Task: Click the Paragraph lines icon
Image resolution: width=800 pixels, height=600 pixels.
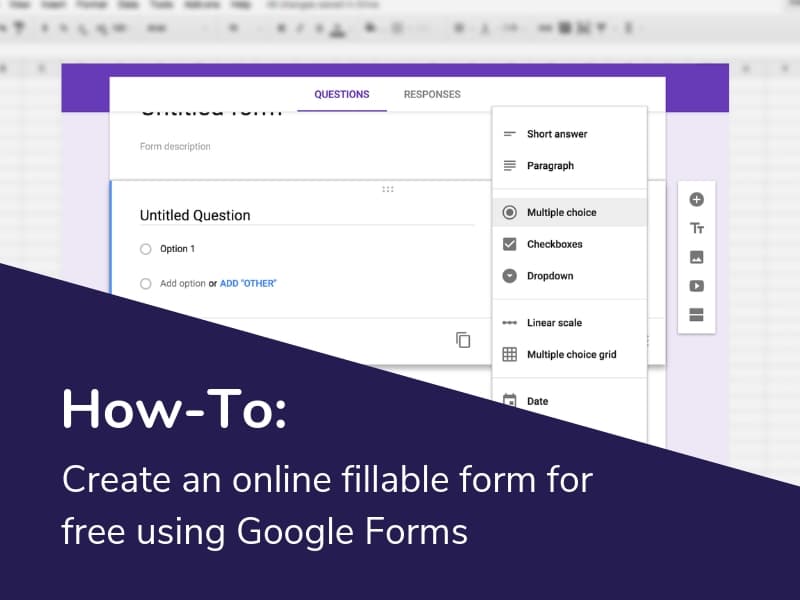Action: (x=510, y=166)
